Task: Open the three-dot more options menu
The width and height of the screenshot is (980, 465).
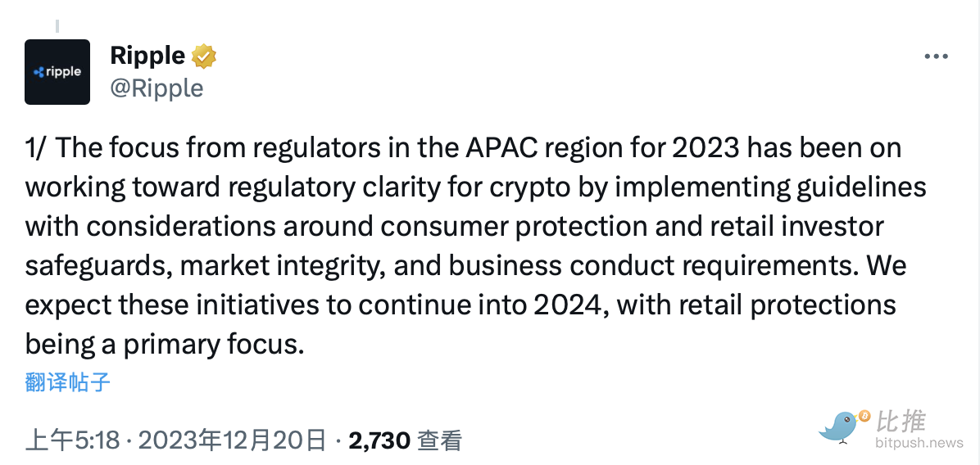Action: point(936,56)
